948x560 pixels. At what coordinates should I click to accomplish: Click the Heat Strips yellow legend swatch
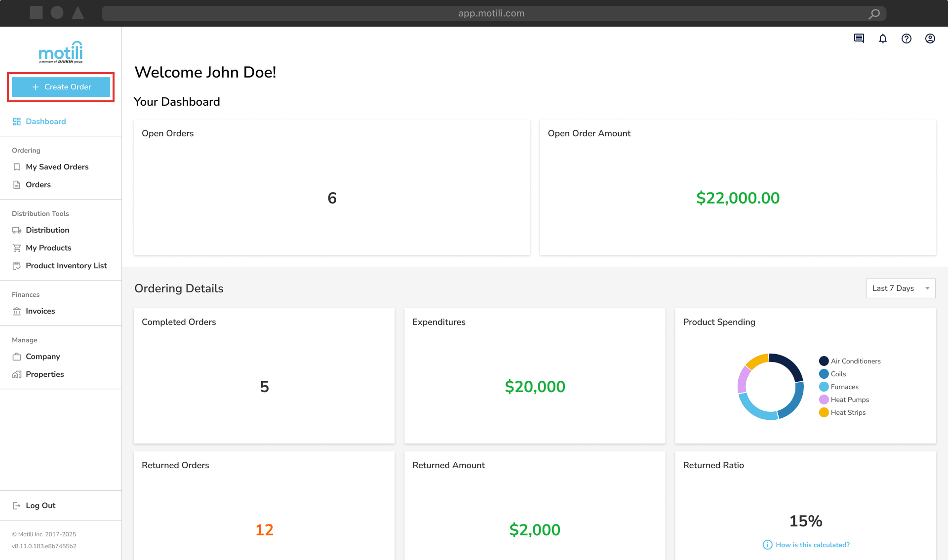point(824,412)
